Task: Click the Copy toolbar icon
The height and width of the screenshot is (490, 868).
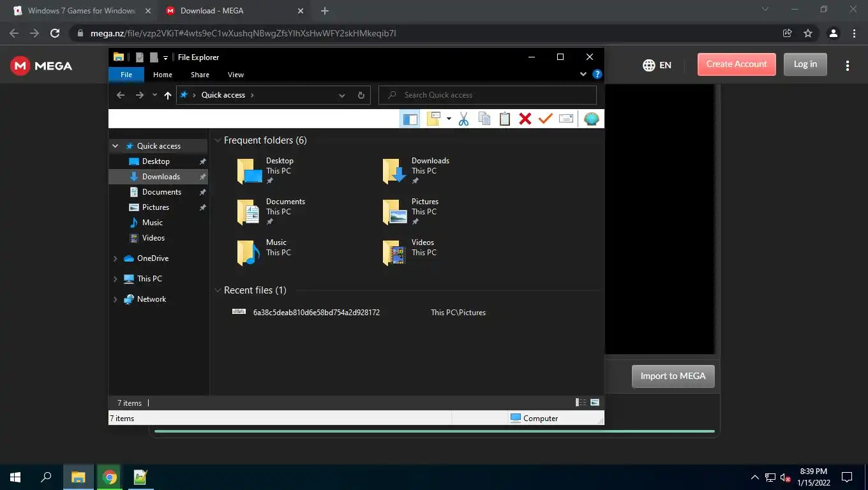Action: 484,119
